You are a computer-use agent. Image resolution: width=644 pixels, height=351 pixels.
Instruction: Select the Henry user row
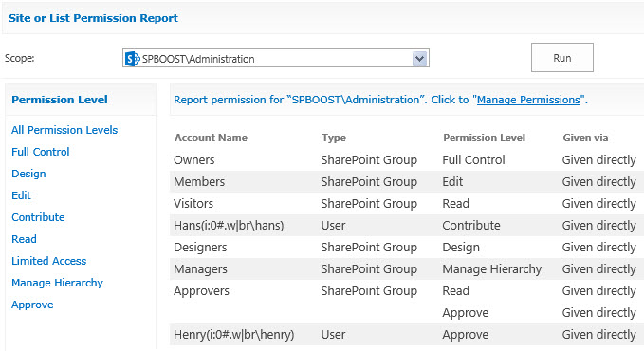[x=407, y=334]
